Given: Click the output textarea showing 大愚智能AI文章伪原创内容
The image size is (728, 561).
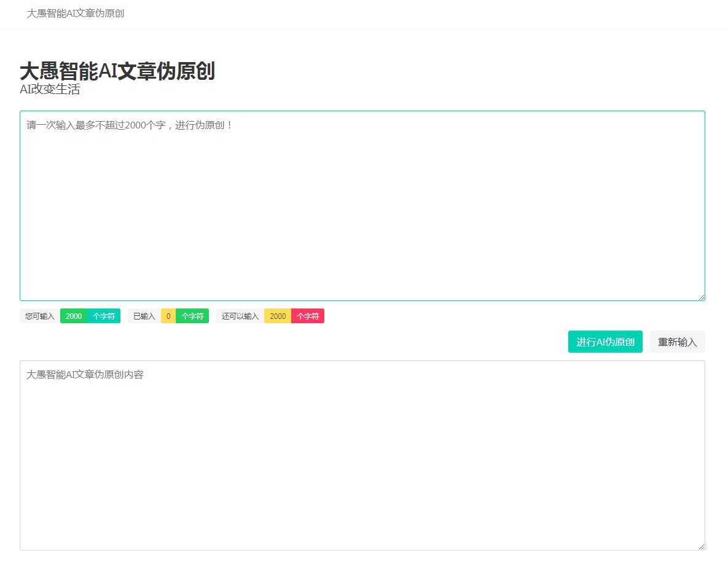Looking at the screenshot, I should coord(362,455).
